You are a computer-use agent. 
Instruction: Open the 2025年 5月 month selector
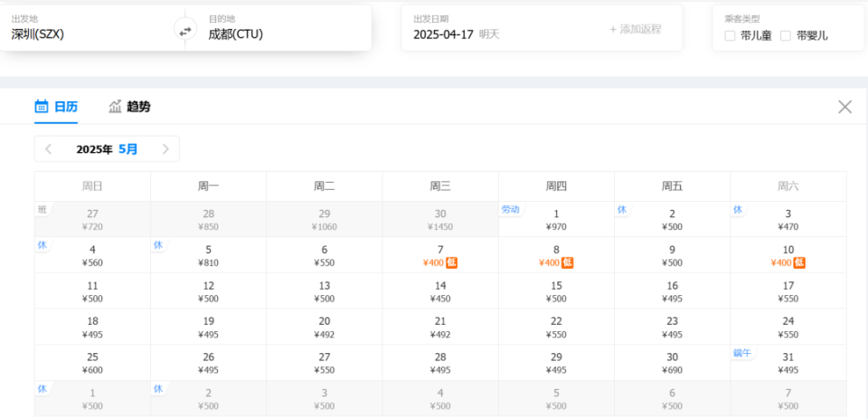[107, 149]
